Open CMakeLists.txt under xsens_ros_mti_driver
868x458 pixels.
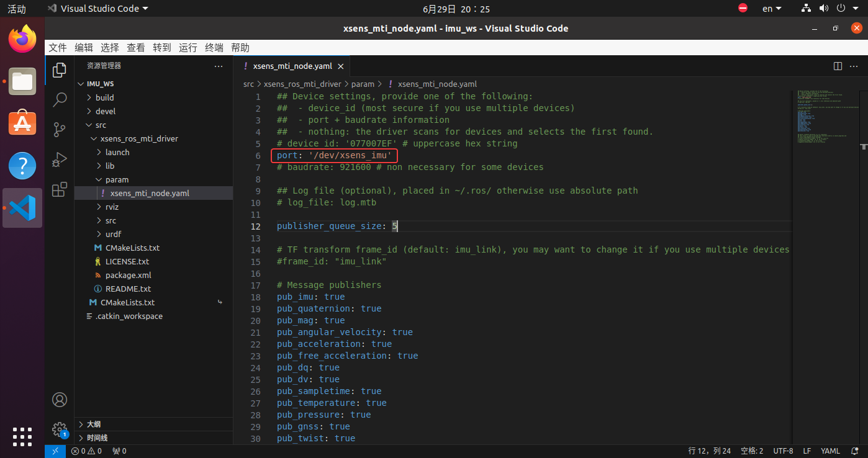pyautogui.click(x=153, y=248)
